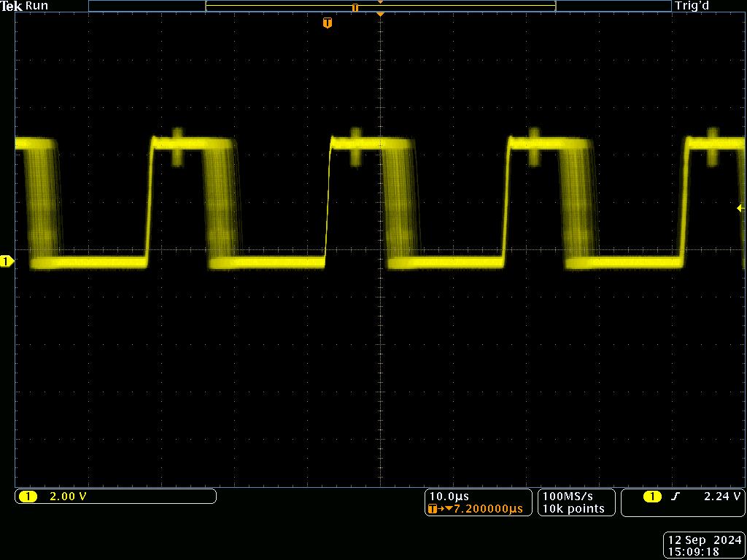
Task: Open the 10.0µs timebase selector
Action: [x=448, y=497]
